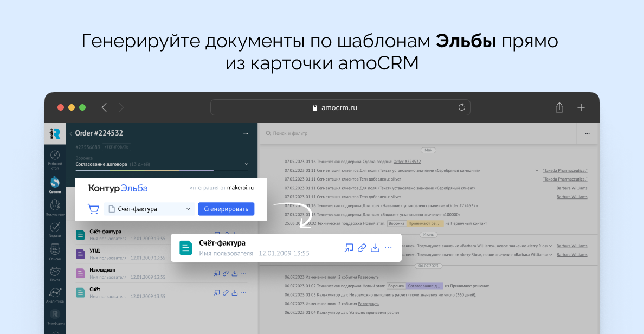This screenshot has width=644, height=334.
Task: Open Takeda Pharmaceutical link beside Серебряная компания entry
Action: point(565,170)
